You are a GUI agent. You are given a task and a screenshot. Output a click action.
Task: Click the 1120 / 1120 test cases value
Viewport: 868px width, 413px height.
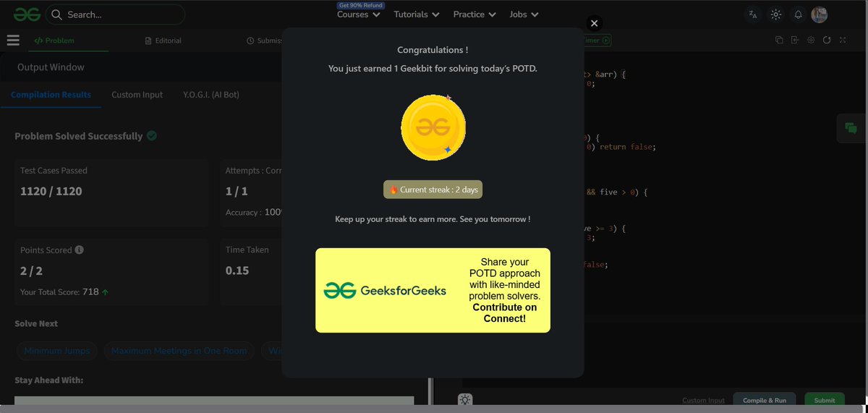[51, 191]
